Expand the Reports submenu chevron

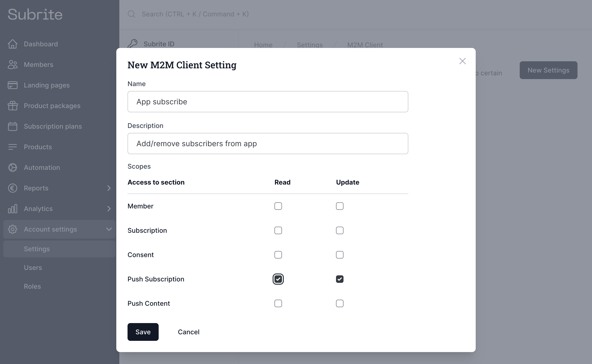109,188
